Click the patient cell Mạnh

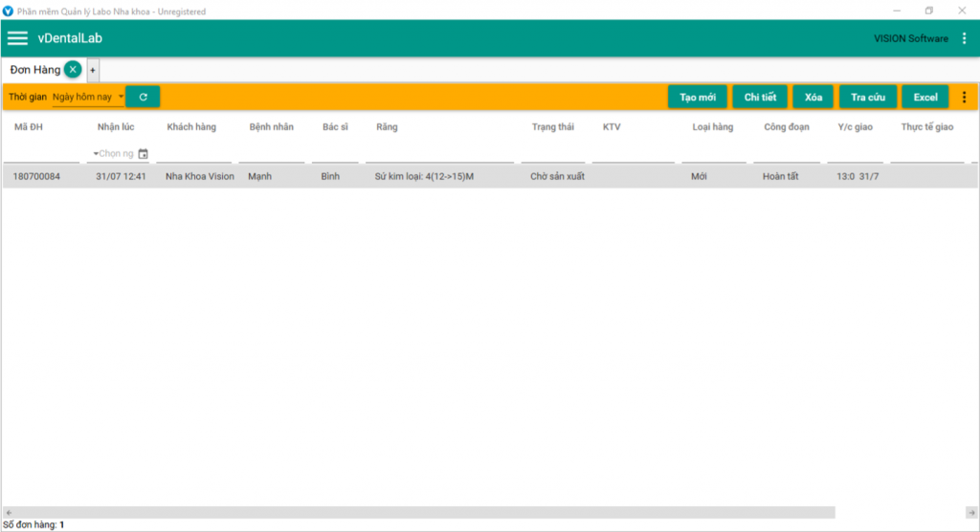pos(260,176)
